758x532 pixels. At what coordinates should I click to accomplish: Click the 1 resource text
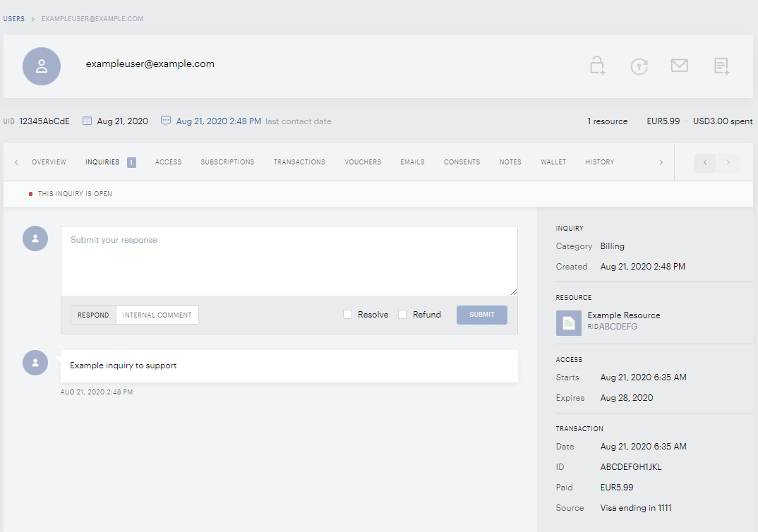607,121
